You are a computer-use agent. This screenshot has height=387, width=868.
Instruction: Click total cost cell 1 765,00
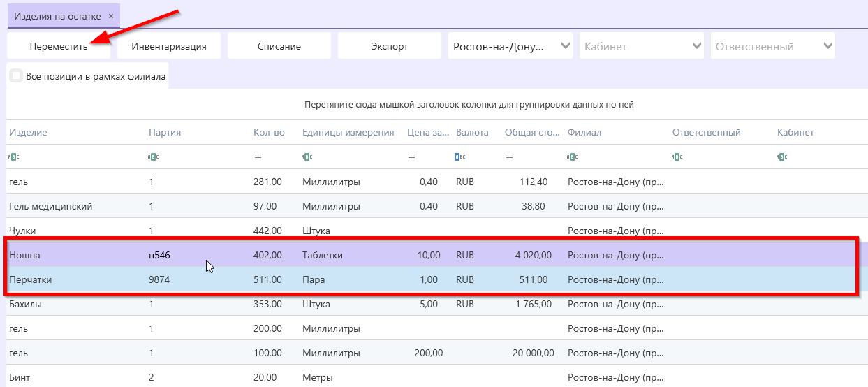[534, 304]
